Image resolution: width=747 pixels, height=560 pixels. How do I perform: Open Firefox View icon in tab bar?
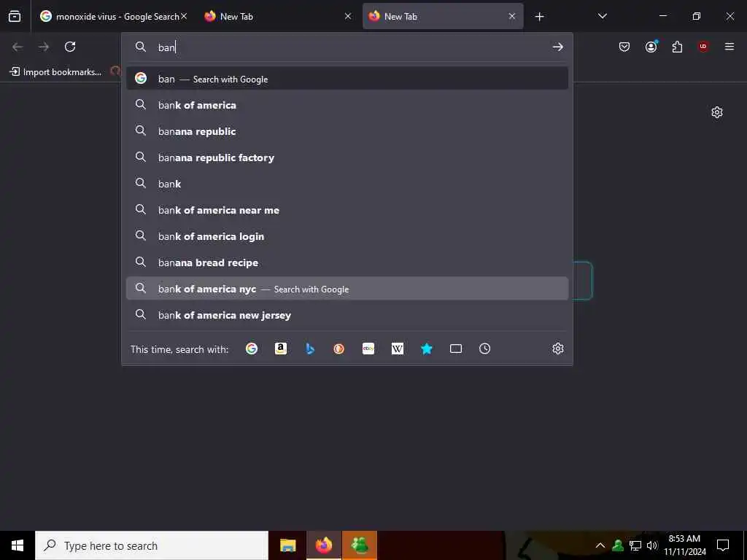point(15,17)
